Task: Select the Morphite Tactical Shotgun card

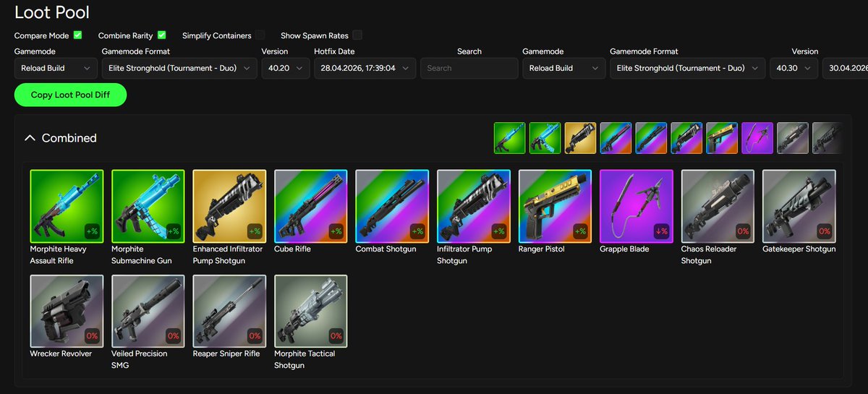Action: coord(311,311)
